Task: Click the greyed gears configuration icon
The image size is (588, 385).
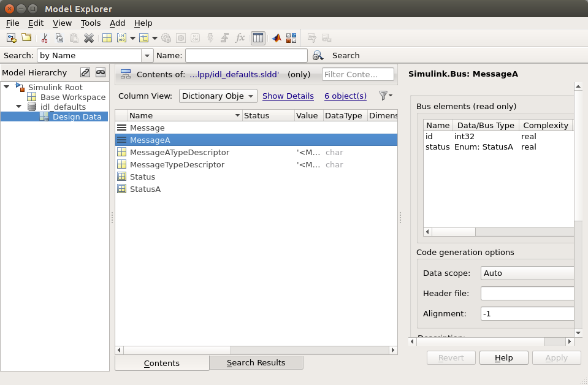Action: [x=166, y=38]
